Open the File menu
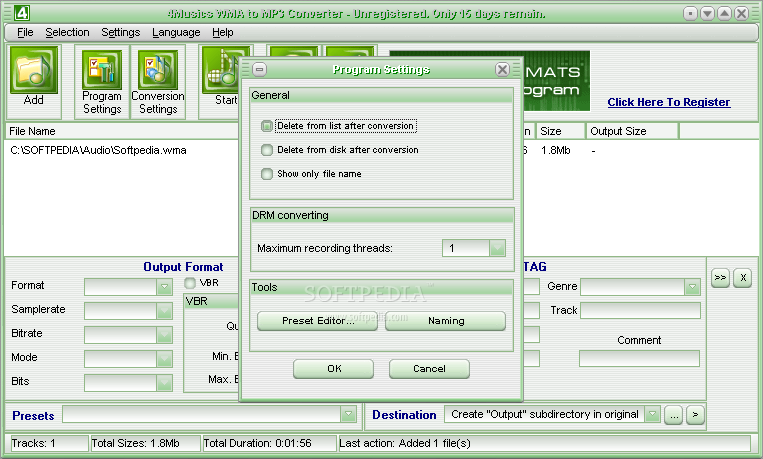Viewport: 763px width, 459px height. 25,32
